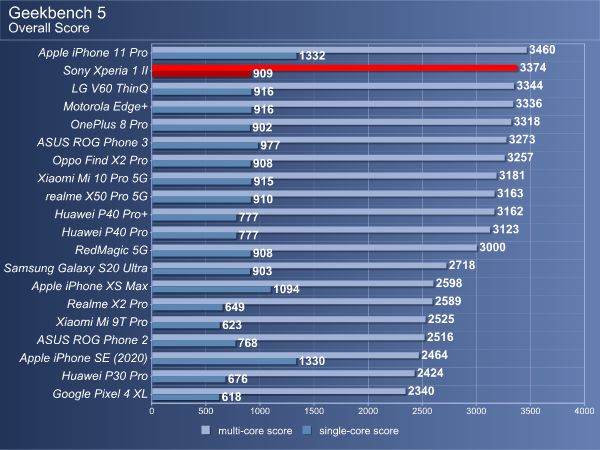Select the 'Huawei P40 Pro+' label
The height and width of the screenshot is (450, 600).
(101, 214)
